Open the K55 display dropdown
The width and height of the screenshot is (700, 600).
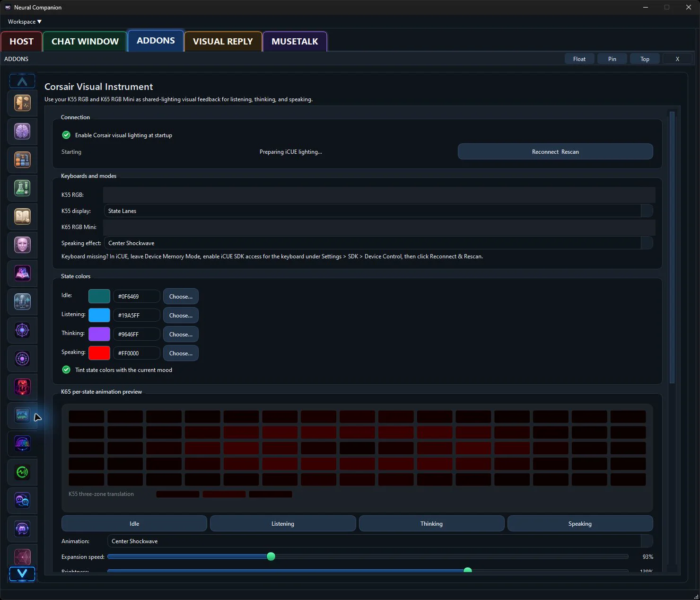click(x=378, y=211)
